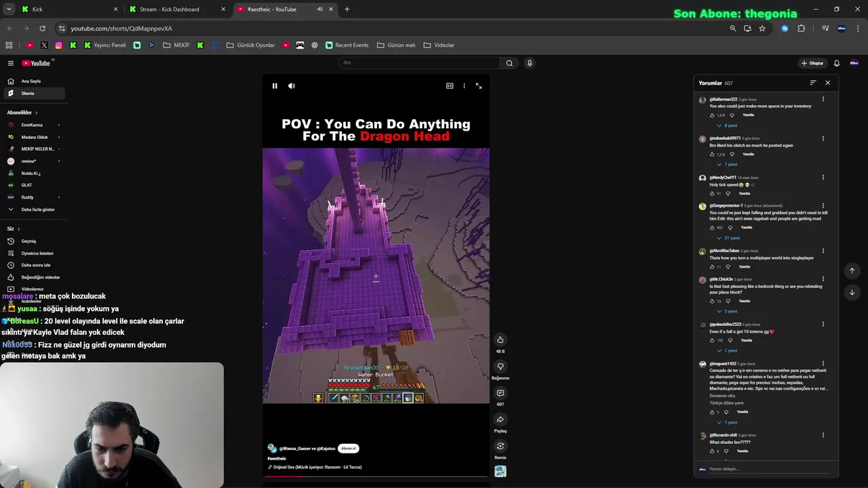This screenshot has height=488, width=868.
Task: Open the YouTube hamburger guide menu
Action: point(11,63)
